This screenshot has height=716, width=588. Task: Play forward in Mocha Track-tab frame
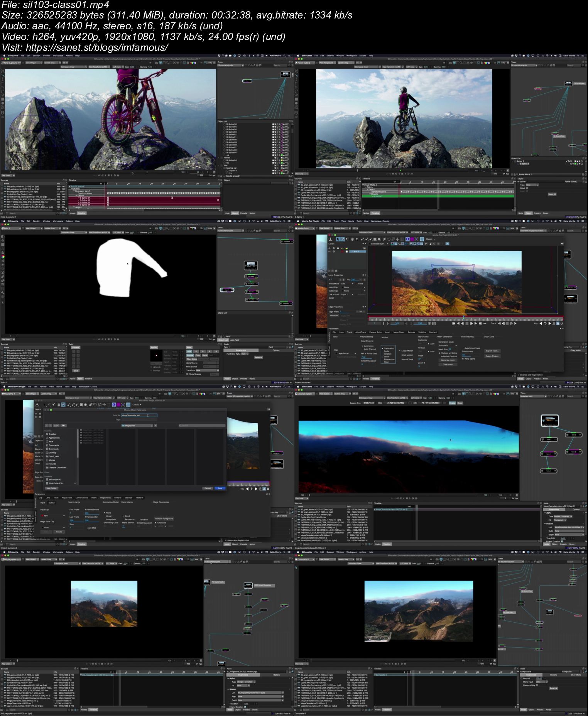pos(476,323)
